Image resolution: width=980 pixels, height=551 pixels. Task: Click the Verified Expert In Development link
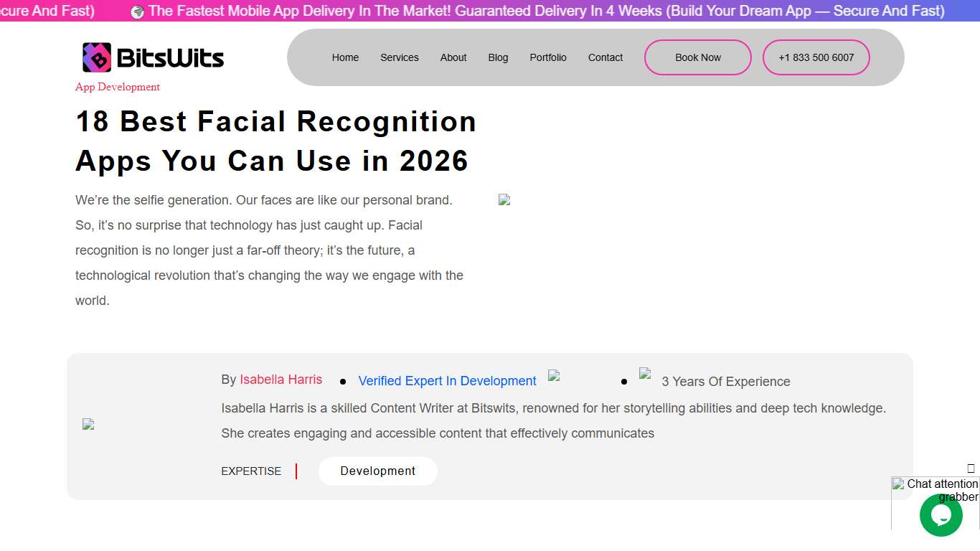coord(447,381)
